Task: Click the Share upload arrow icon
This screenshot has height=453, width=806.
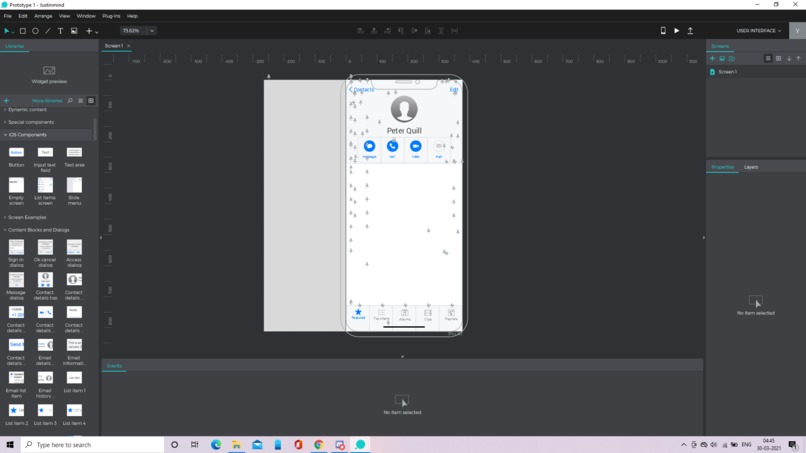Action: [690, 31]
